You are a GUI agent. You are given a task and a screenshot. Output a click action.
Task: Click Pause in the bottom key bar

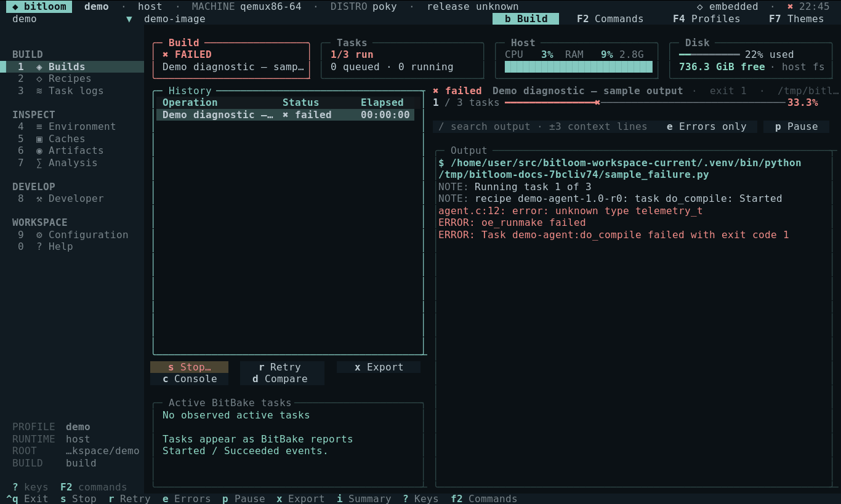[x=244, y=498]
